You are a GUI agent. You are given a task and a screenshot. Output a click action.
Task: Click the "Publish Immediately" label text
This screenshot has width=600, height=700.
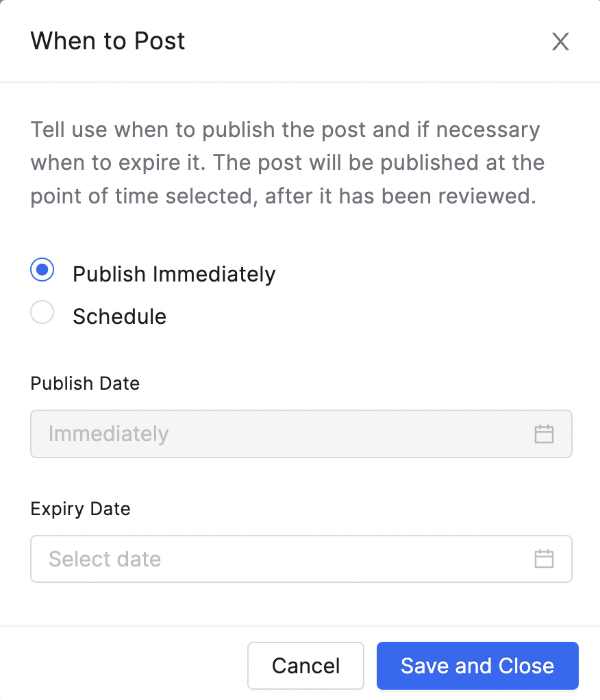coord(174,274)
